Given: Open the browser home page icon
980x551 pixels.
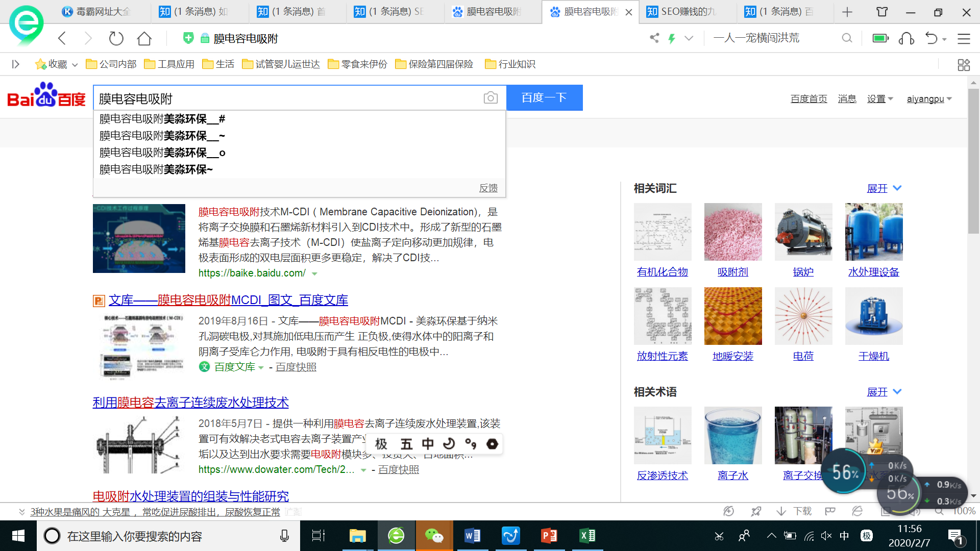Looking at the screenshot, I should coord(144,38).
